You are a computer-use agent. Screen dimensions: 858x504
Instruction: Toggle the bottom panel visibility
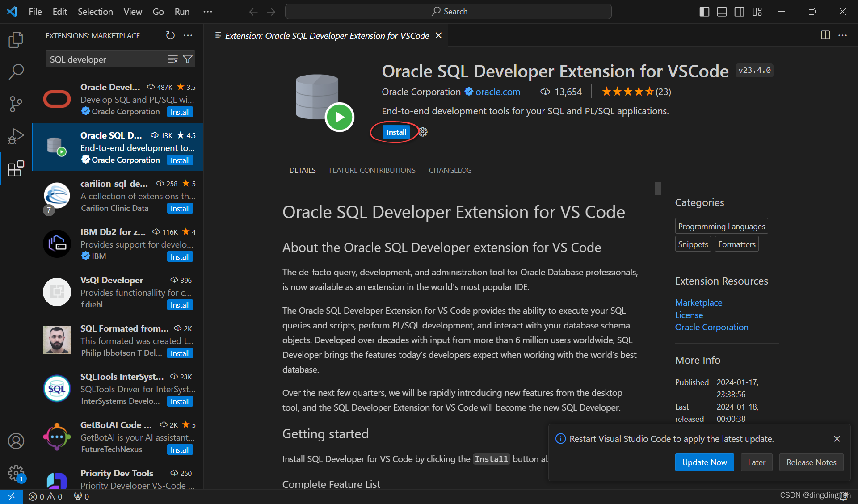(x=722, y=12)
